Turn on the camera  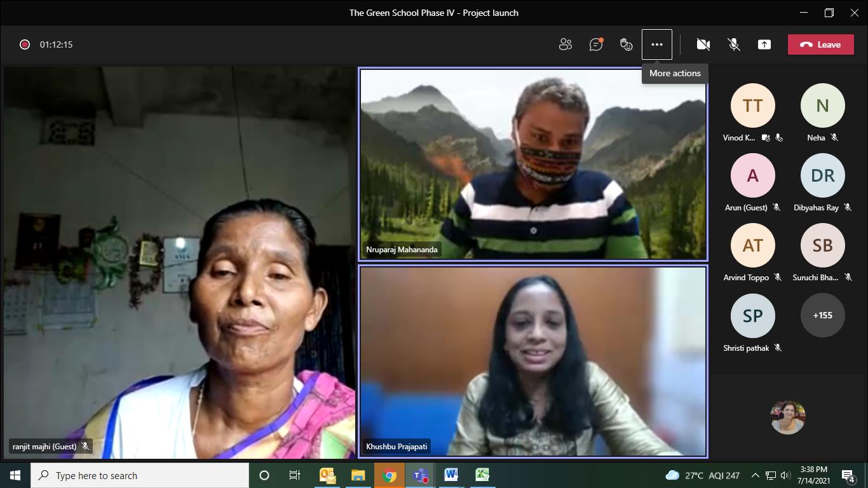pyautogui.click(x=703, y=44)
